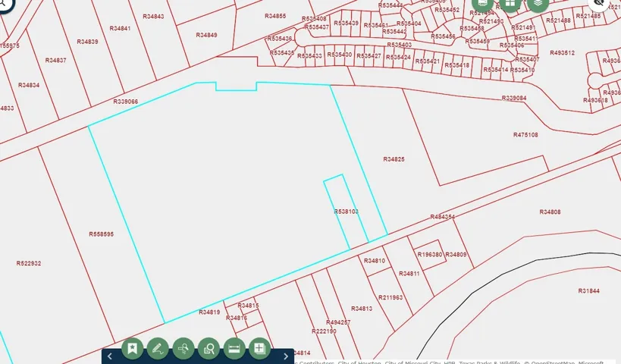This screenshot has width=621, height=364.
Task: Select parcel label R535433
Action: (x=309, y=56)
